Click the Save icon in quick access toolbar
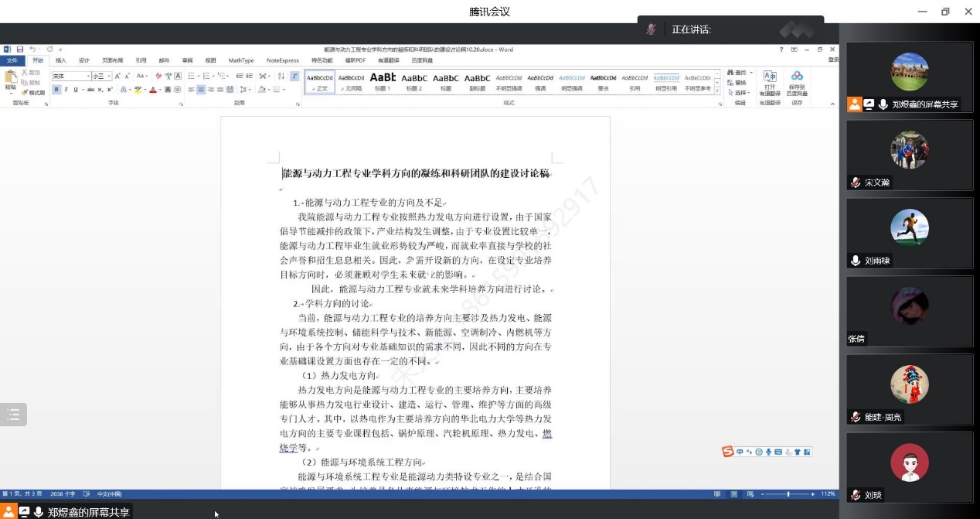The width and height of the screenshot is (980, 519). click(x=20, y=50)
